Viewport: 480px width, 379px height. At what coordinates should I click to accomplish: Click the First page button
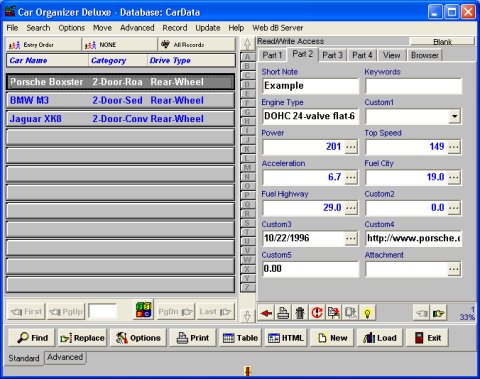(x=26, y=312)
